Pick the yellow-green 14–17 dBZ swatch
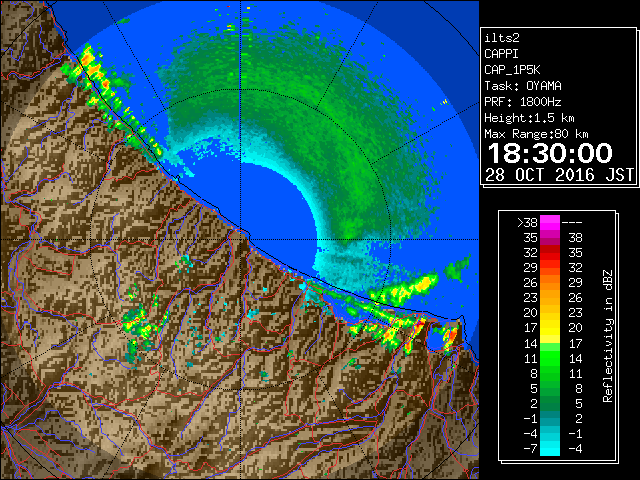The height and width of the screenshot is (480, 640). click(550, 343)
